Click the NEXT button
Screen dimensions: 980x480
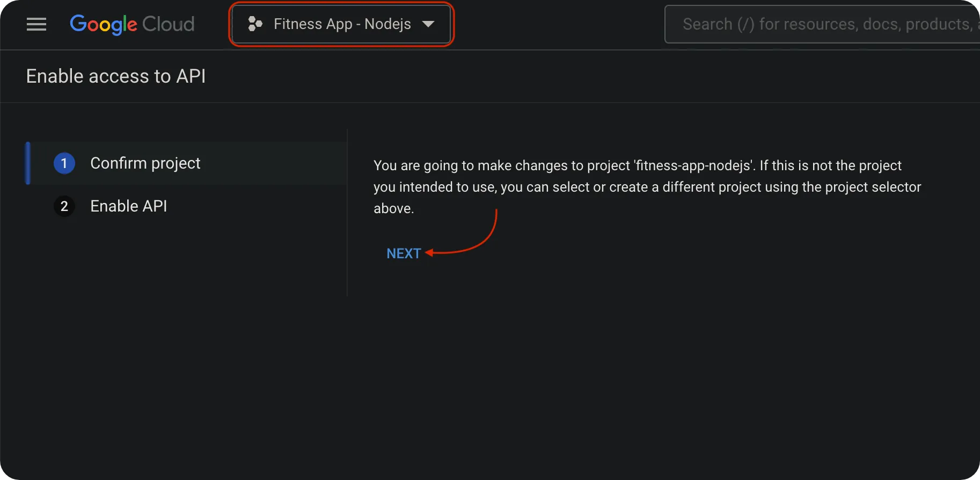(x=404, y=253)
